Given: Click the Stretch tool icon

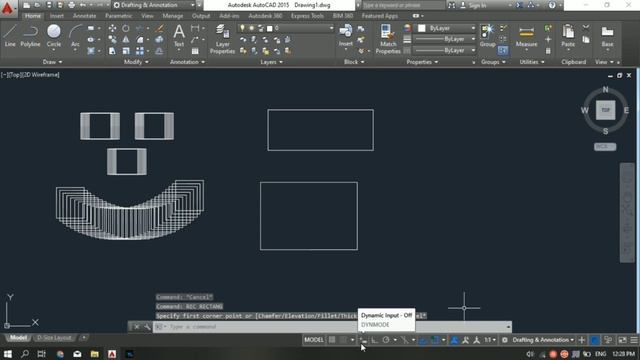Looking at the screenshot, I should point(112,51).
